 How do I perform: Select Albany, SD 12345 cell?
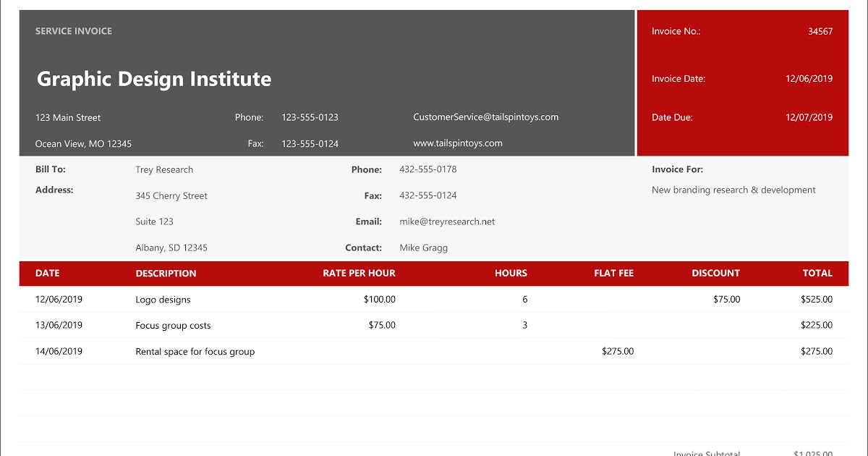171,248
